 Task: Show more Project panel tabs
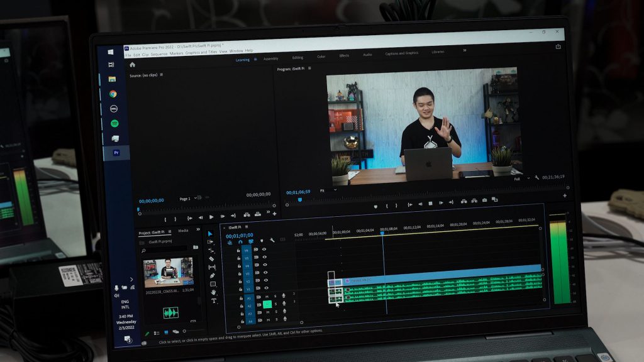(198, 229)
